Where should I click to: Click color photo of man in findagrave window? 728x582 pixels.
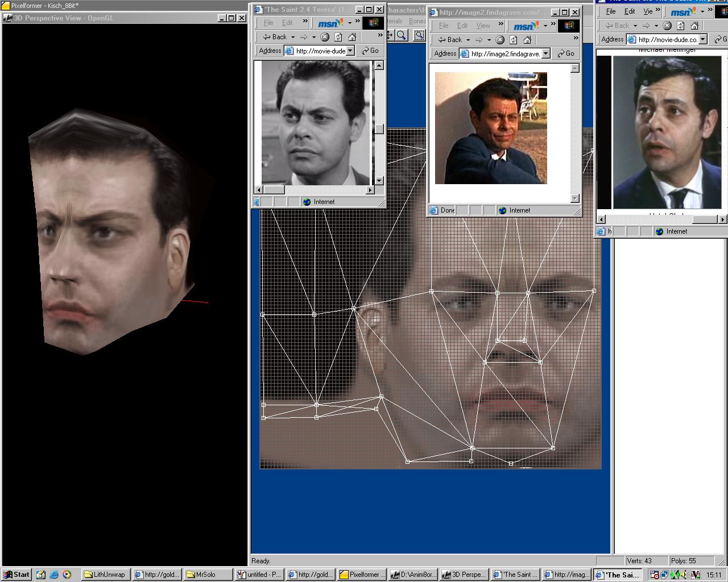[491, 128]
